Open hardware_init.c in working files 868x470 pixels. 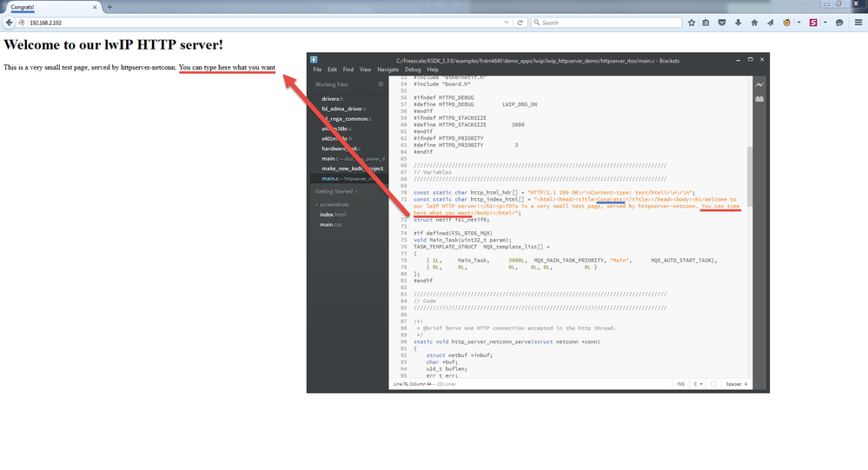pos(341,149)
